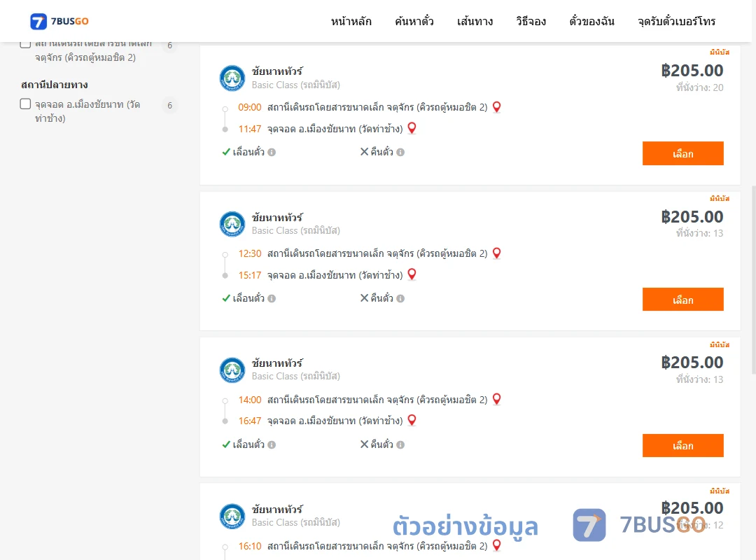Click the page vertical scrollbar
Screen dimensions: 756x560
click(753, 280)
